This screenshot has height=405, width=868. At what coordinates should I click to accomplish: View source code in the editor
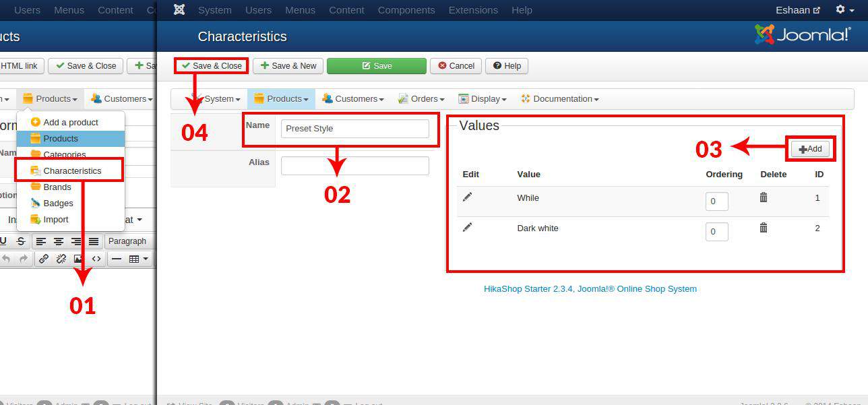tap(96, 259)
